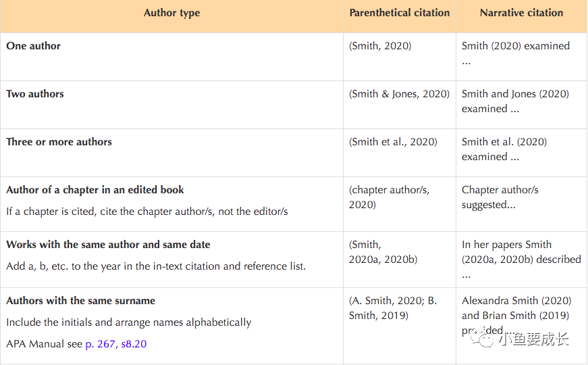588x365 pixels.
Task: Select the "Parenthetical citation" column header
Action: click(x=399, y=13)
